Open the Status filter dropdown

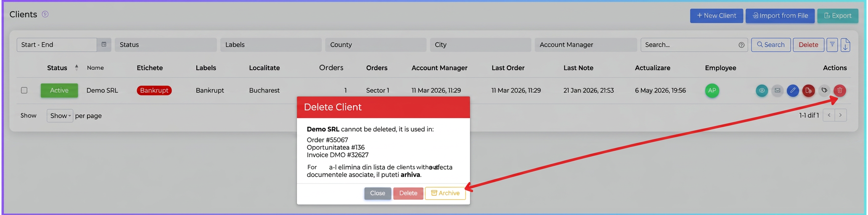[x=166, y=45]
